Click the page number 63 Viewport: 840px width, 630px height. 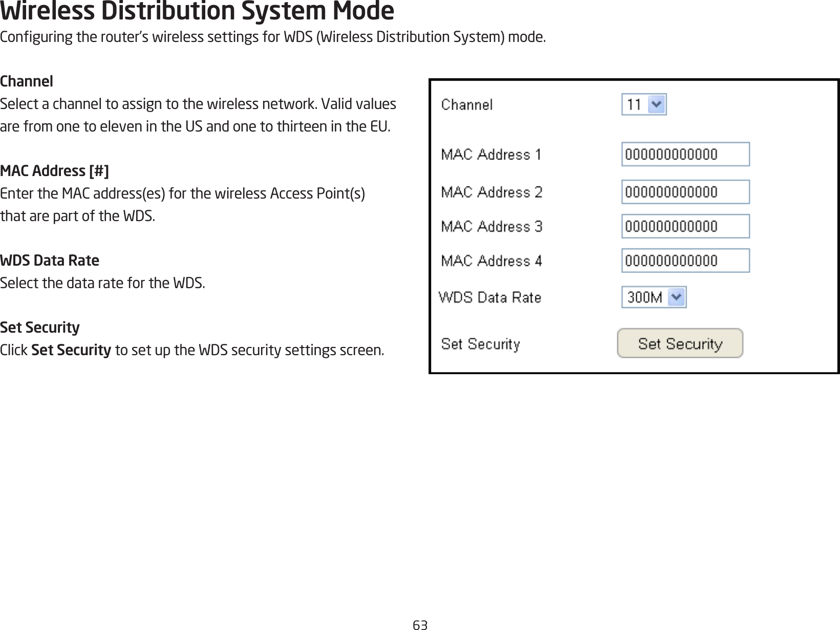tap(420, 624)
